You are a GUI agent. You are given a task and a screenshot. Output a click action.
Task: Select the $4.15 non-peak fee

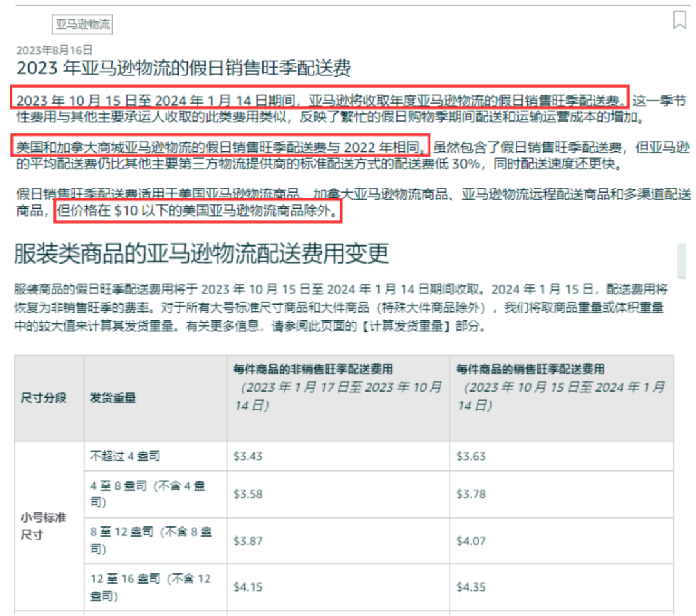pos(247,587)
